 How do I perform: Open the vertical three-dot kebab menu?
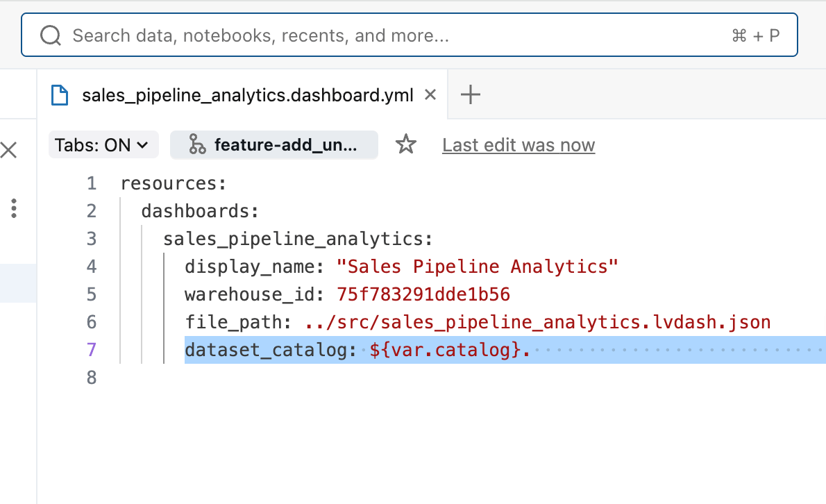pos(14,208)
